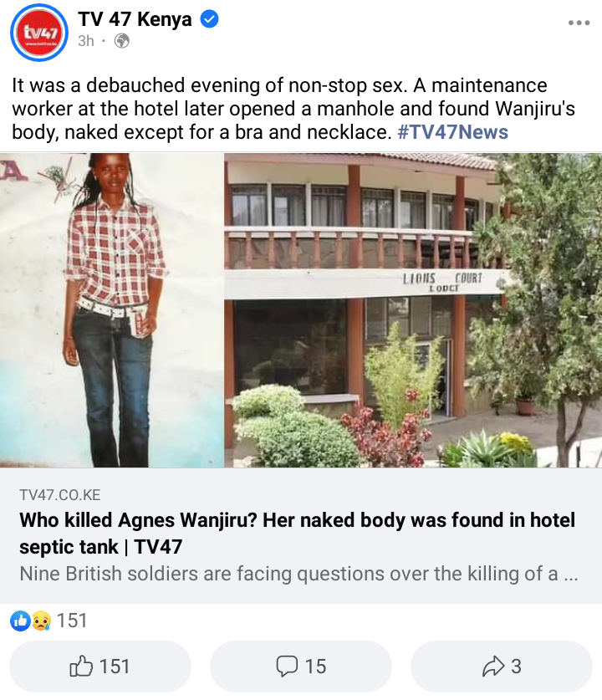Click the public globe privacy icon
This screenshot has height=700, width=602.
122,41
